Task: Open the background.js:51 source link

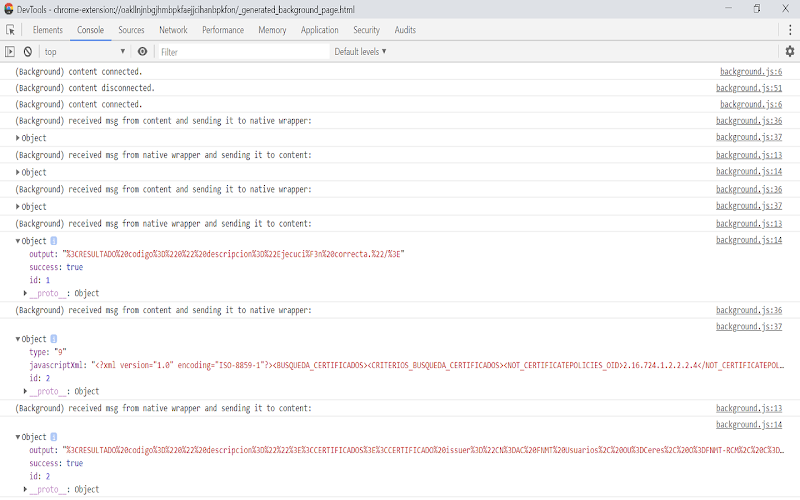Action: 748,88
